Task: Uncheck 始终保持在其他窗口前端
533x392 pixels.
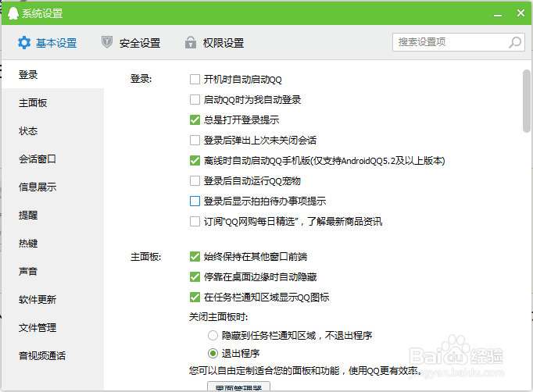Action: pos(195,257)
